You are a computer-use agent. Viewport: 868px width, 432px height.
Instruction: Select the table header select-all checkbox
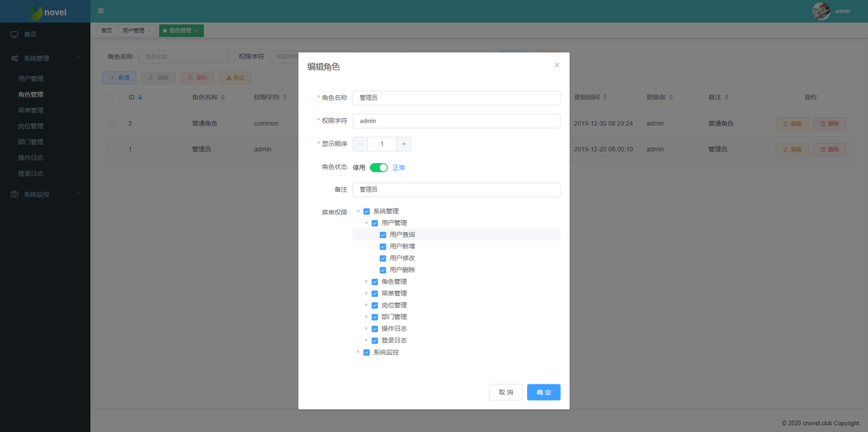110,97
